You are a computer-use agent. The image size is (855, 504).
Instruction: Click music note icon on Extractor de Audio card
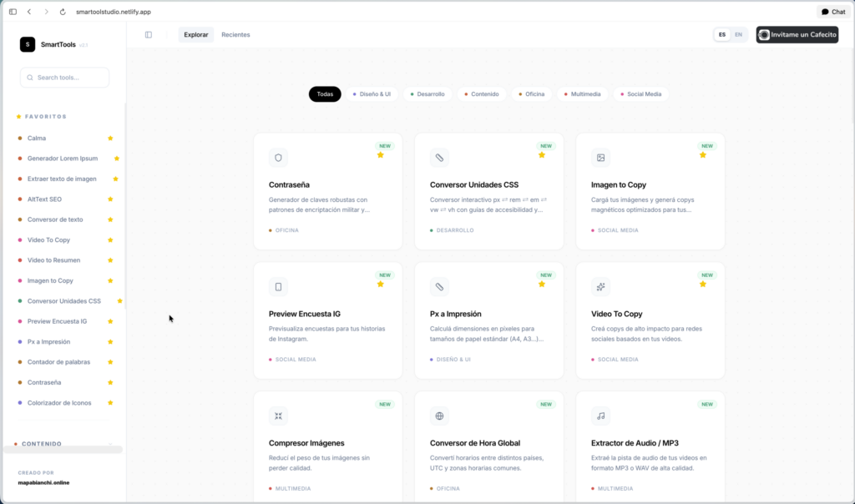(600, 416)
